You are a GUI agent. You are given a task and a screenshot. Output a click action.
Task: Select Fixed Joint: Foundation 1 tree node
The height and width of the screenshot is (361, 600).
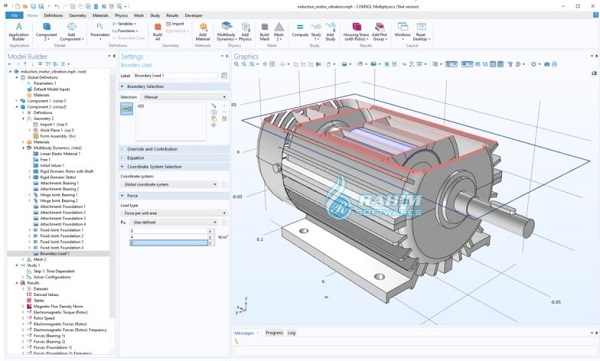[61, 230]
